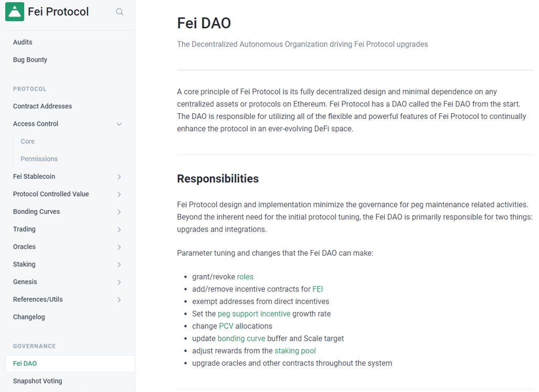Open the staking pool link

click(295, 351)
